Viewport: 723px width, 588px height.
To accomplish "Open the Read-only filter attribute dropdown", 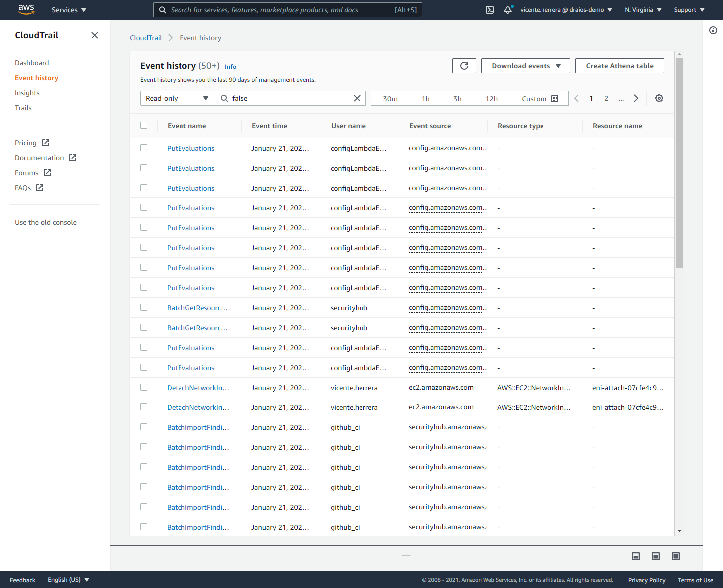I will pos(178,98).
